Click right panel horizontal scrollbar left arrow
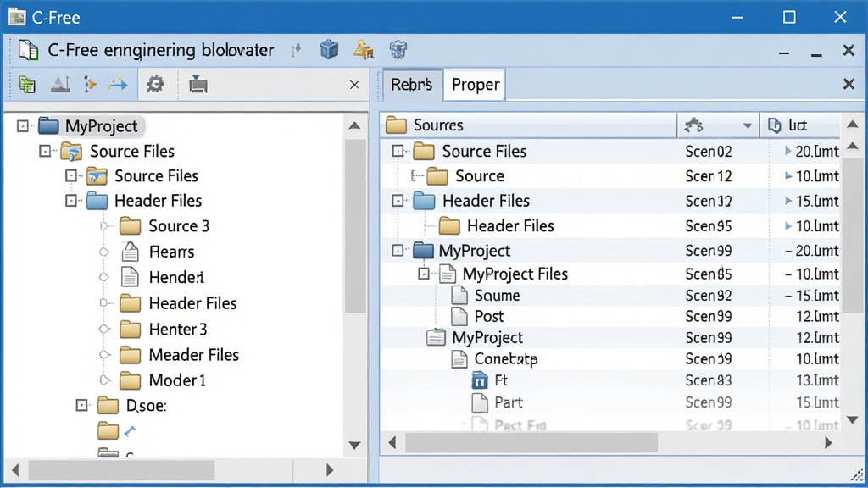The width and height of the screenshot is (868, 488). pyautogui.click(x=392, y=442)
